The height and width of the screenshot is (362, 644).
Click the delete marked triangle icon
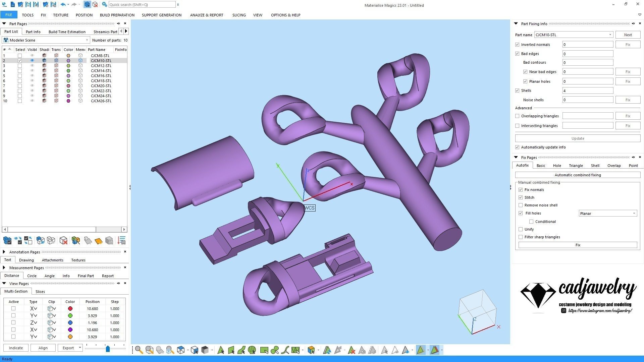pos(351,350)
